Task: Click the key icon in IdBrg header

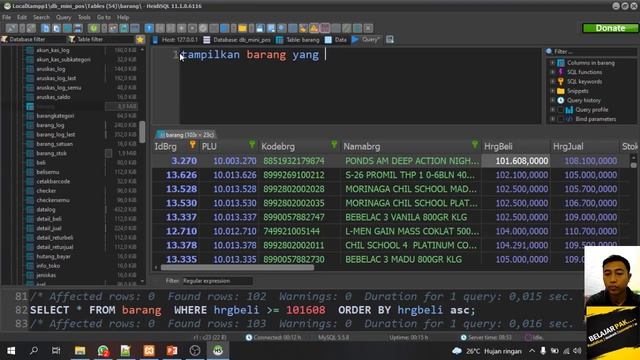Action: click(193, 144)
